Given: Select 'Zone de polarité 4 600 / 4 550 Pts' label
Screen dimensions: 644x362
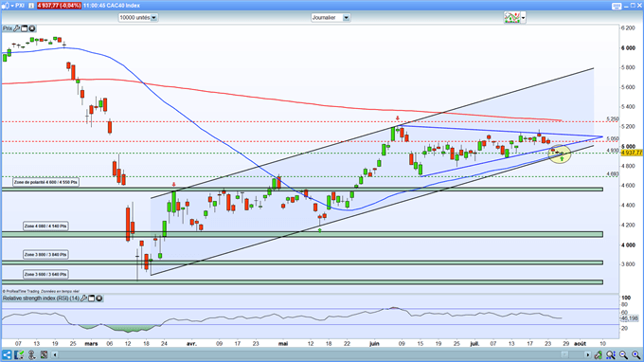Looking at the screenshot, I should (45, 182).
